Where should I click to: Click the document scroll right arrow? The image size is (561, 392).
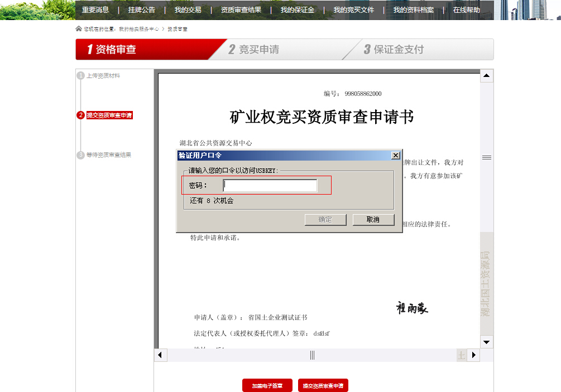(x=473, y=355)
